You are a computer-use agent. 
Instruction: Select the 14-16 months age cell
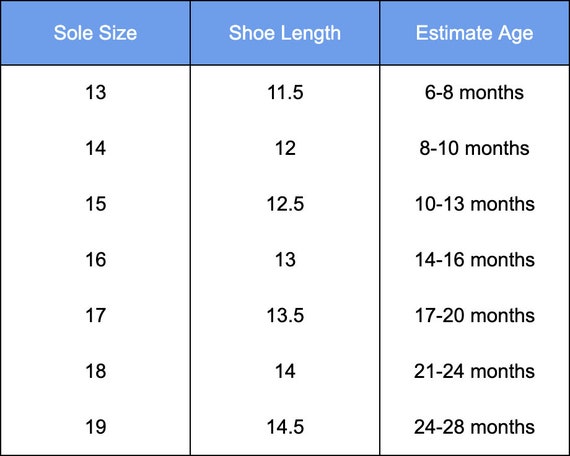point(474,260)
